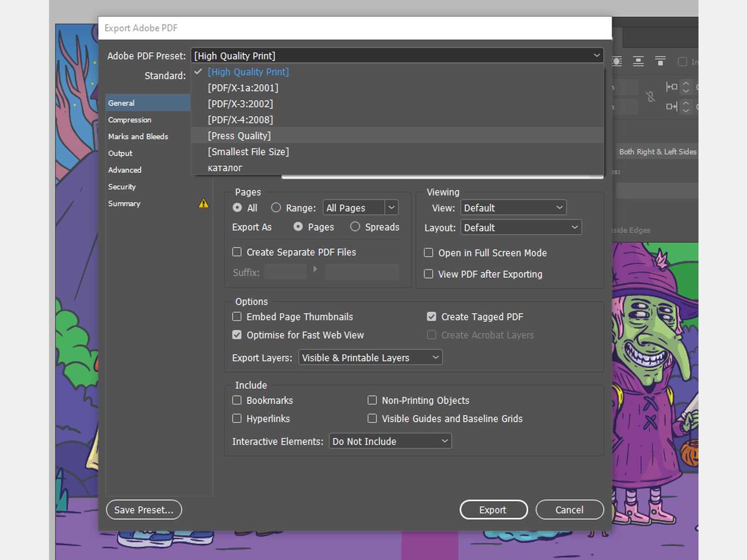Expand the Interactive Elements dropdown
Image resolution: width=747 pixels, height=560 pixels.
tap(390, 441)
